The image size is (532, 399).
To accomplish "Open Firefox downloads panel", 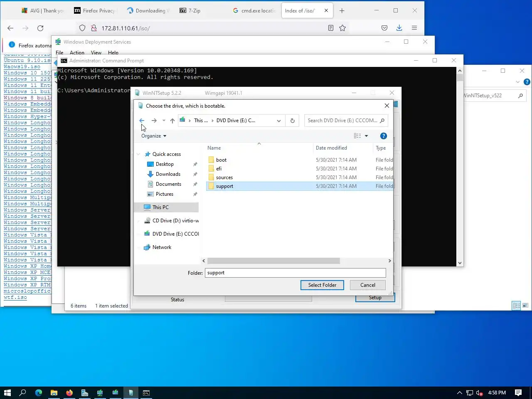I will [x=399, y=28].
